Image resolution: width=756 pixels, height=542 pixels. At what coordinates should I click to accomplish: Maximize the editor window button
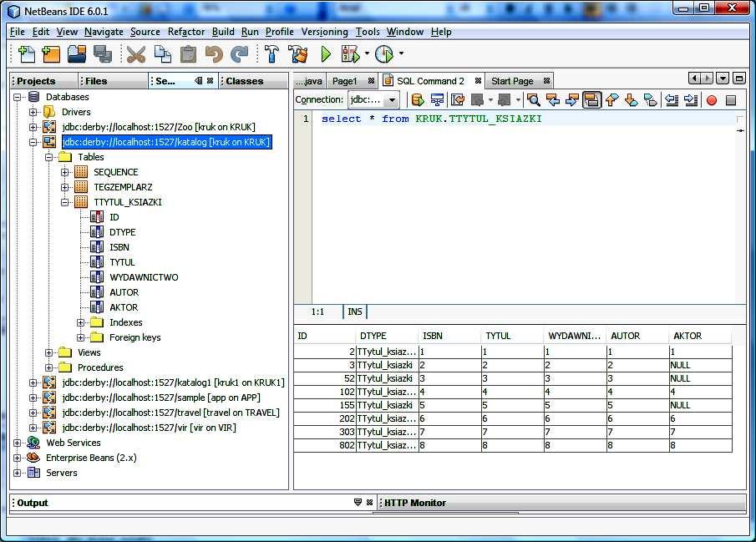738,79
